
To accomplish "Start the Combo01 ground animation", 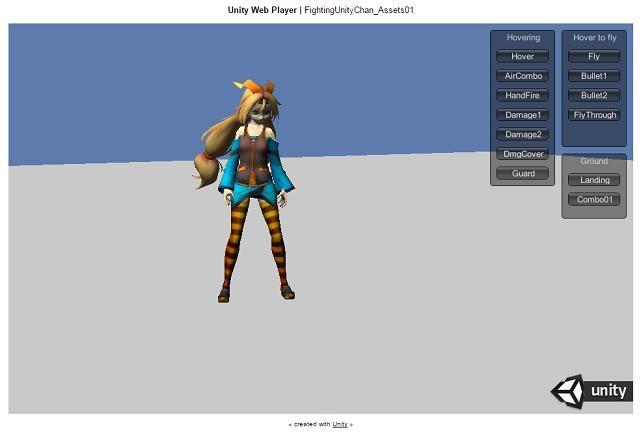I will point(594,200).
